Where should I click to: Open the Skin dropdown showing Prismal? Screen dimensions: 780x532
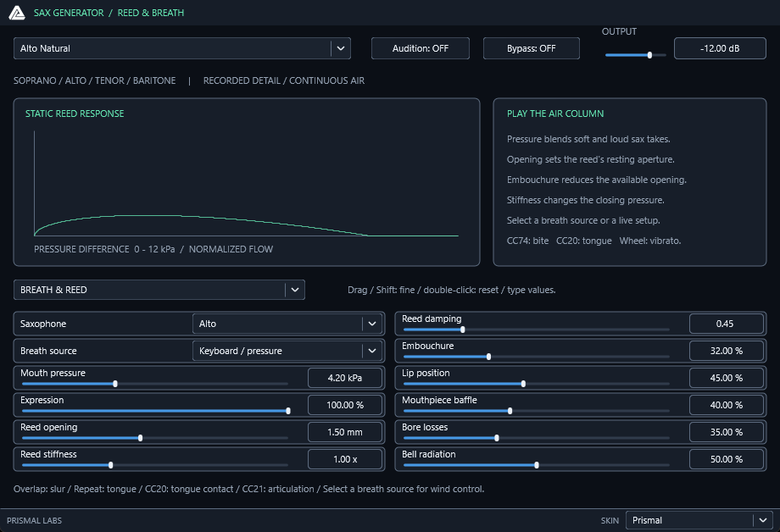click(x=699, y=521)
